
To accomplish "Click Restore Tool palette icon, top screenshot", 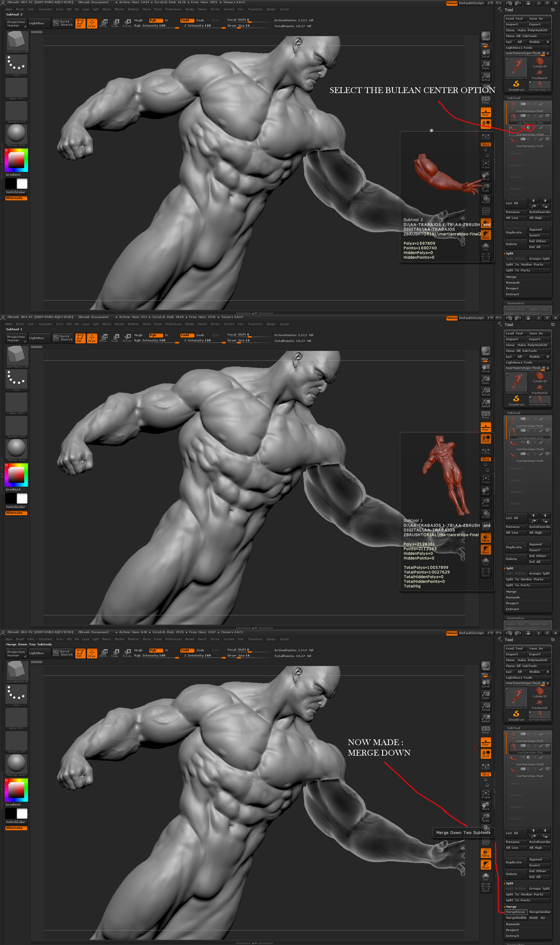I will point(552,10).
